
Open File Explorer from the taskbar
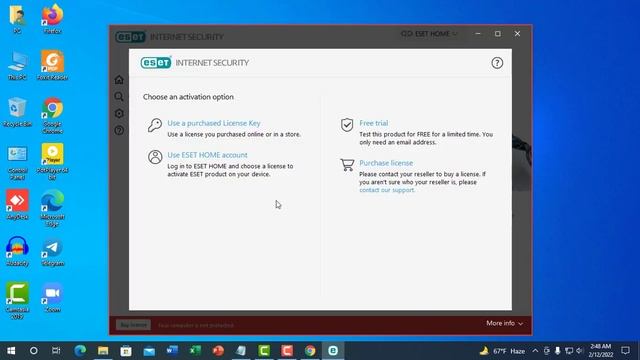(x=103, y=351)
